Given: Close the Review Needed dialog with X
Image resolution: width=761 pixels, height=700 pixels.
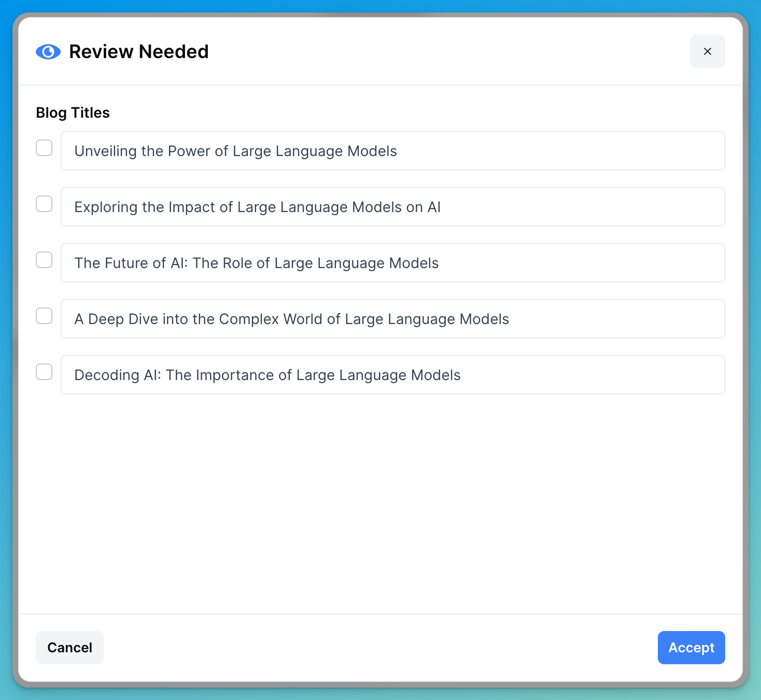Looking at the screenshot, I should (x=707, y=51).
